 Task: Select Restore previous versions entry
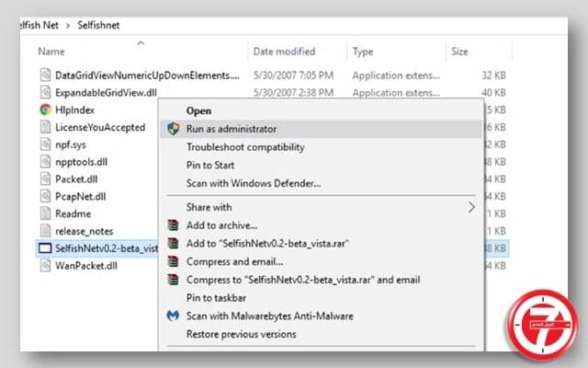pyautogui.click(x=241, y=334)
